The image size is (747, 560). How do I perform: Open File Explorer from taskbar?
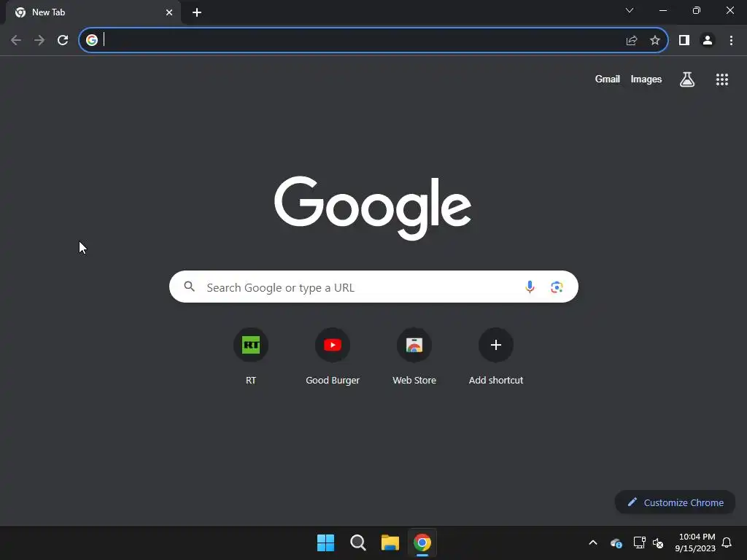click(390, 542)
